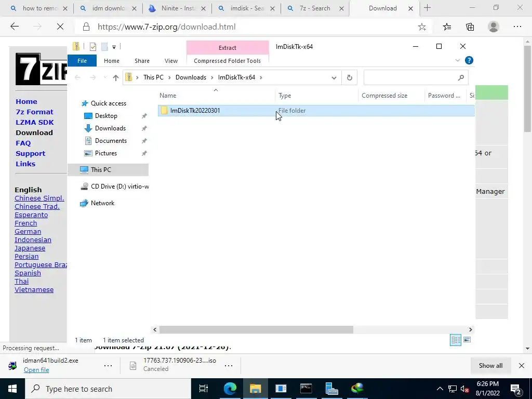Open Edge Settings and more menu
The height and width of the screenshot is (399, 532).
click(x=517, y=27)
